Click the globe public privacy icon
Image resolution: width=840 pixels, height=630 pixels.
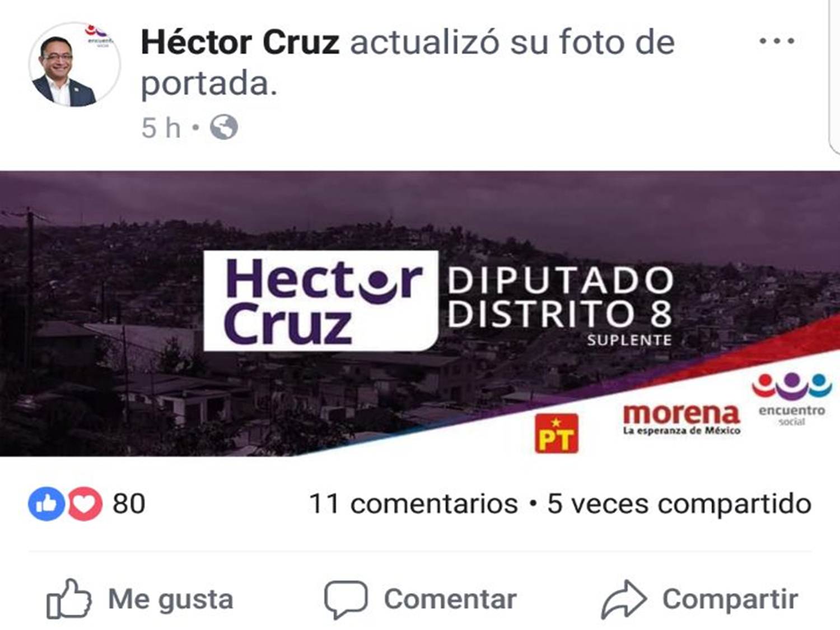point(224,127)
